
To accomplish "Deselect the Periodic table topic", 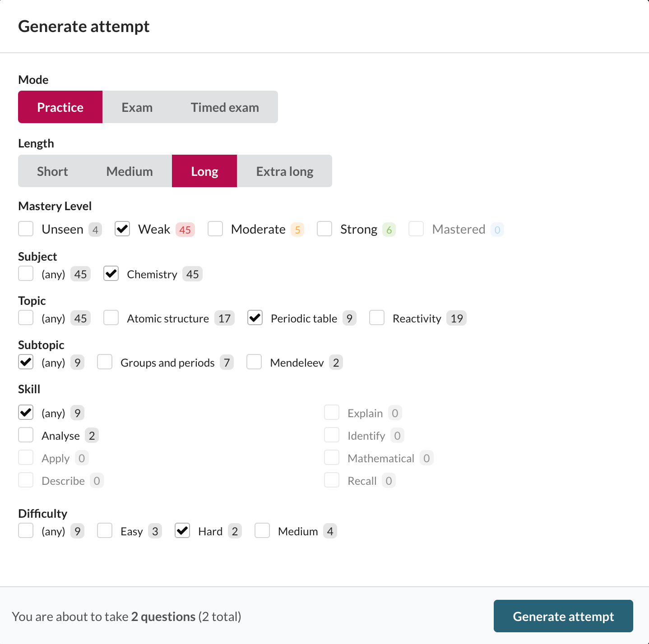I will pos(255,318).
